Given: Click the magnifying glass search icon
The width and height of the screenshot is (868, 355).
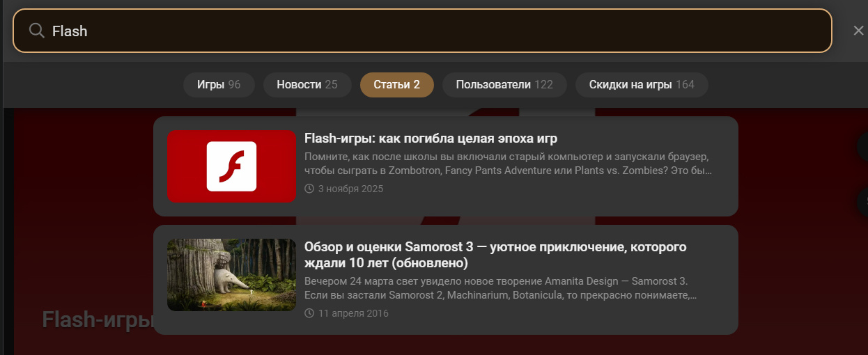Looking at the screenshot, I should [x=36, y=31].
